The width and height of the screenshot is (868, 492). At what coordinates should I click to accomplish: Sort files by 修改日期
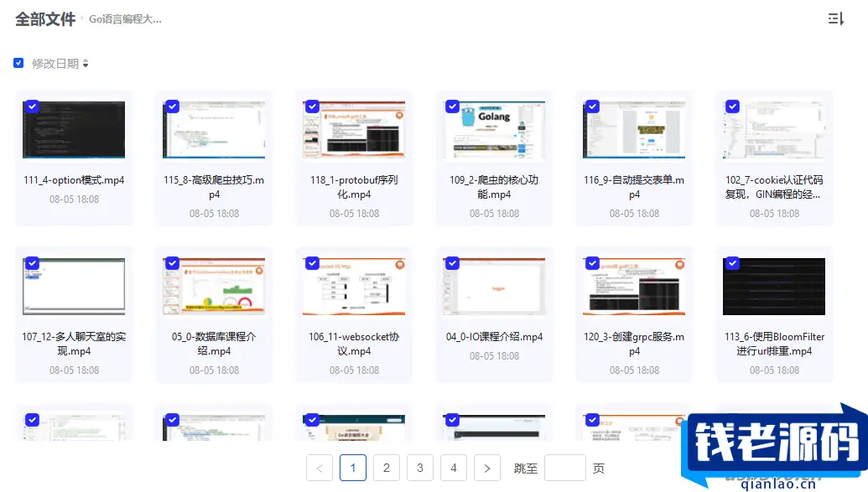[60, 64]
